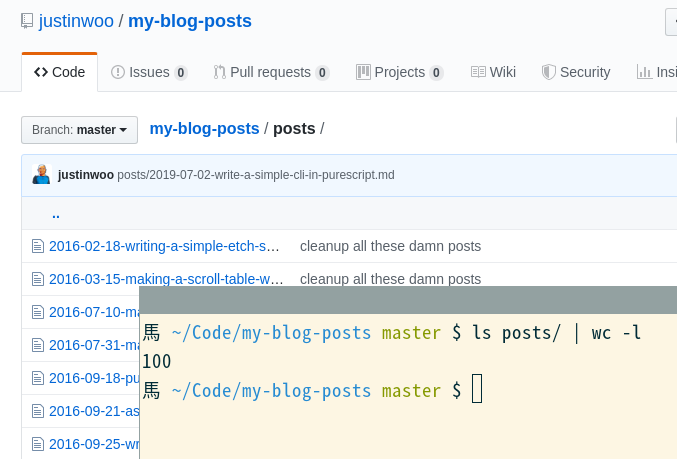Screen dimensions: 677x459
Task: Click the Code tab angle-brackets icon
Action: click(41, 72)
